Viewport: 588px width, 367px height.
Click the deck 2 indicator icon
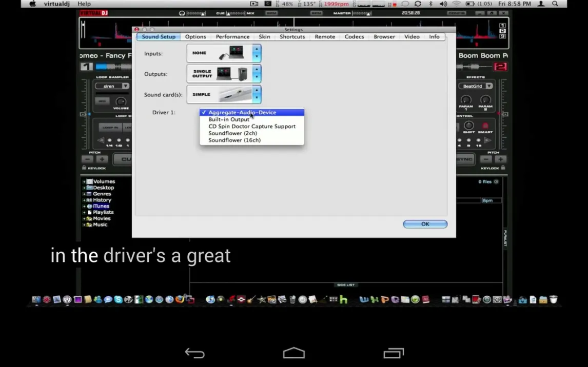coord(500,67)
